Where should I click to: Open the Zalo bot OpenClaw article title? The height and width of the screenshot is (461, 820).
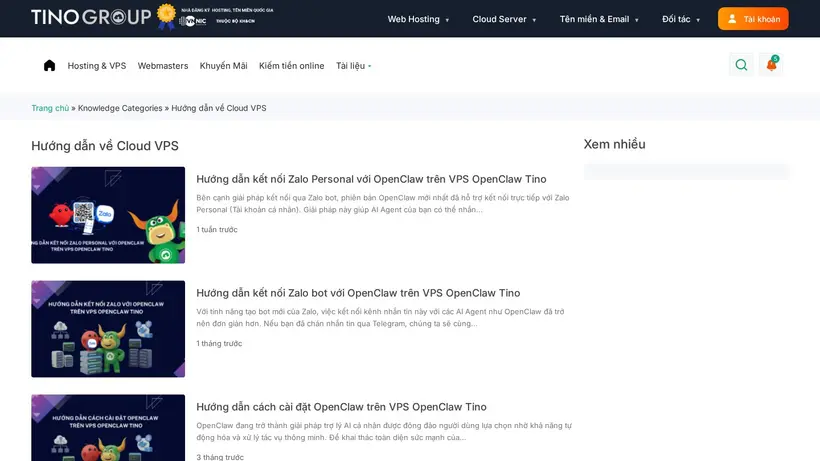click(x=358, y=293)
